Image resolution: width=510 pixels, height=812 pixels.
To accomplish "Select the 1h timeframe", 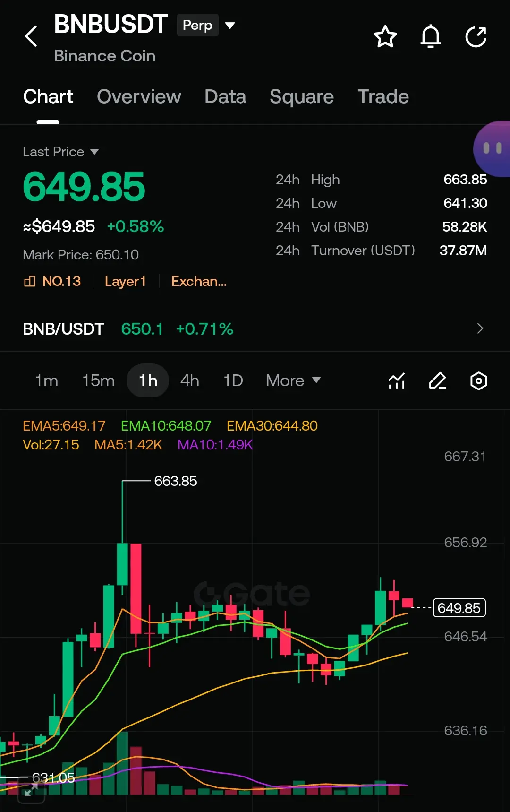I will [148, 380].
